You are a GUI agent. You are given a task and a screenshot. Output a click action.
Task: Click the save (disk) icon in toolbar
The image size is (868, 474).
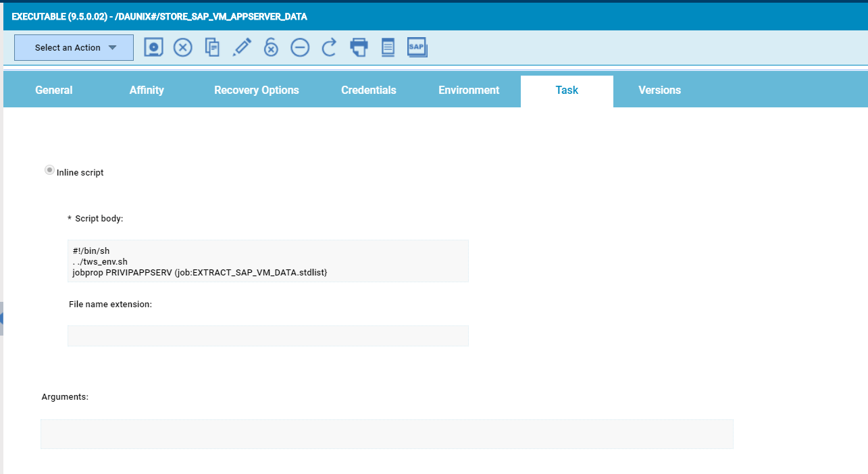(x=154, y=47)
